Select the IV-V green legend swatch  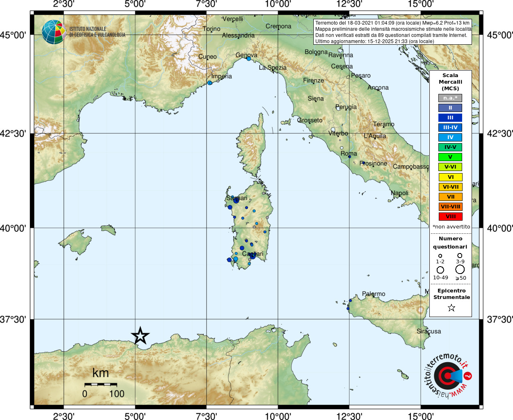450,147
